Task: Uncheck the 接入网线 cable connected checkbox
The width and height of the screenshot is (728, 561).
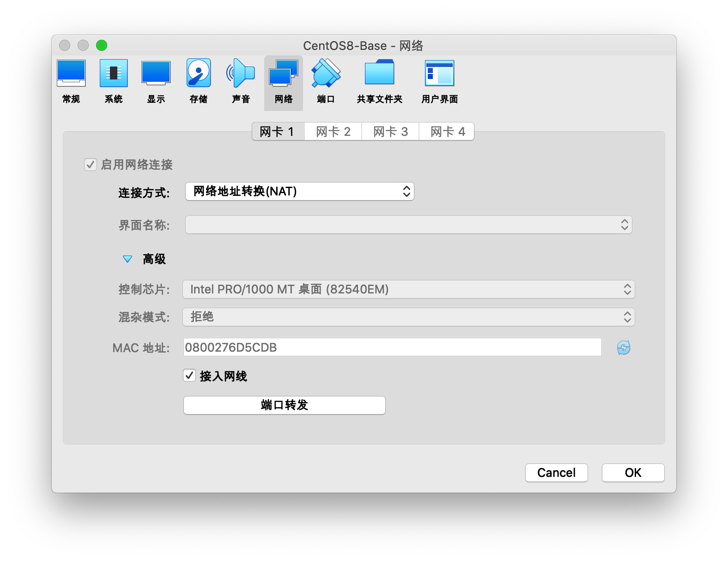Action: pyautogui.click(x=189, y=376)
